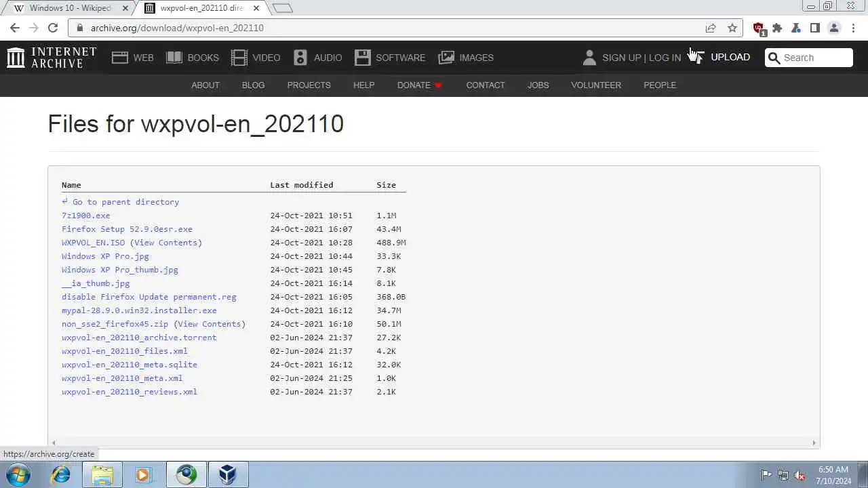
Task: Download non_sse2_firefox45.zip
Action: tap(115, 324)
